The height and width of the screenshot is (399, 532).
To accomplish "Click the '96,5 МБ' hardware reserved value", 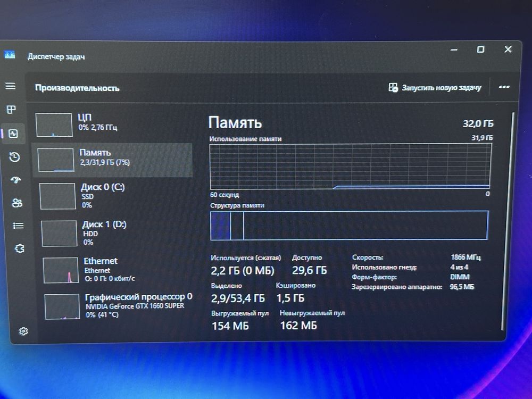I will click(x=462, y=287).
